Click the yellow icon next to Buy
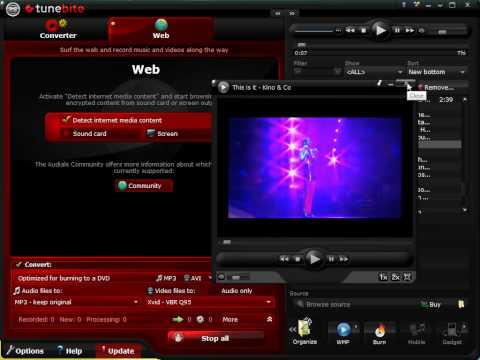 click(x=461, y=304)
